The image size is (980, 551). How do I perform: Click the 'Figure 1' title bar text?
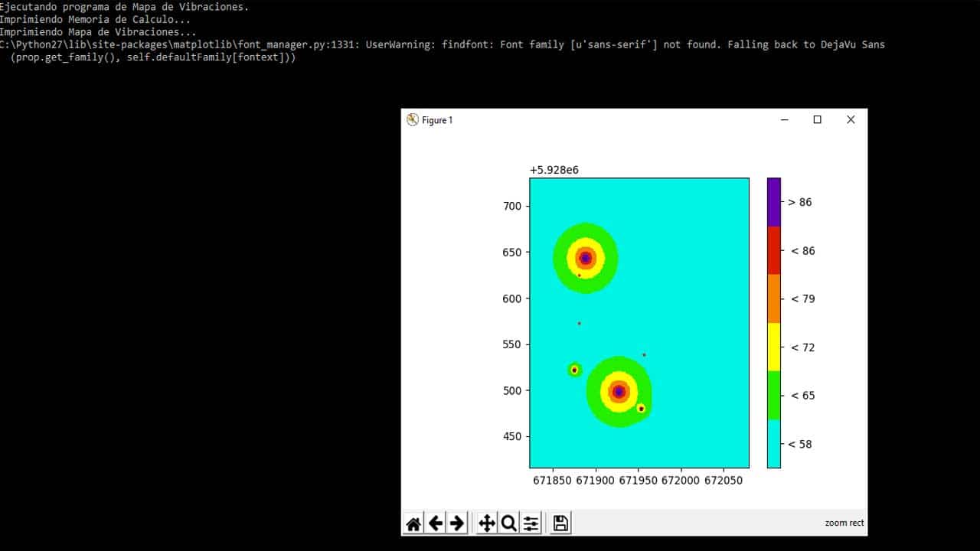437,120
